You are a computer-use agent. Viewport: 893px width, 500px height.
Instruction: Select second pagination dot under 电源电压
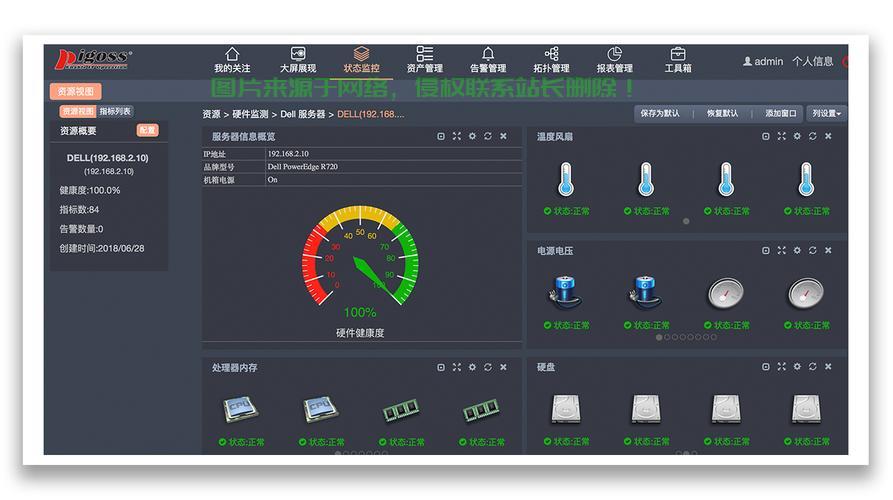point(667,337)
